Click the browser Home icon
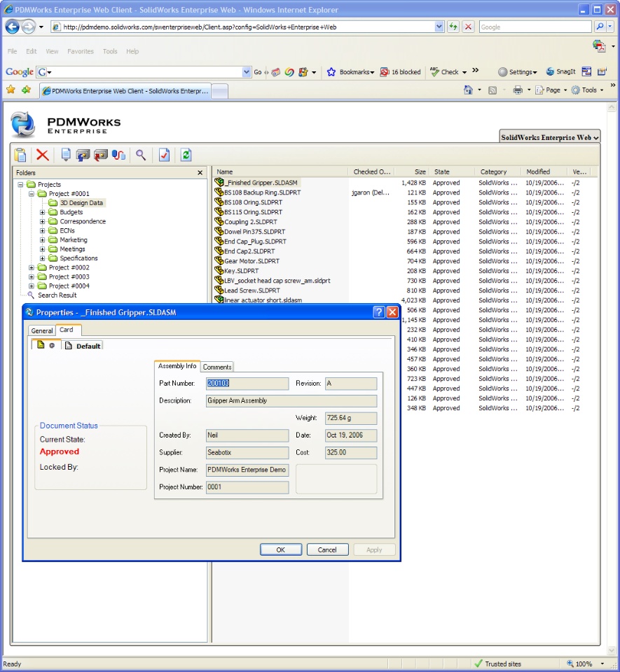Viewport: 620px width, 672px height. coord(468,90)
